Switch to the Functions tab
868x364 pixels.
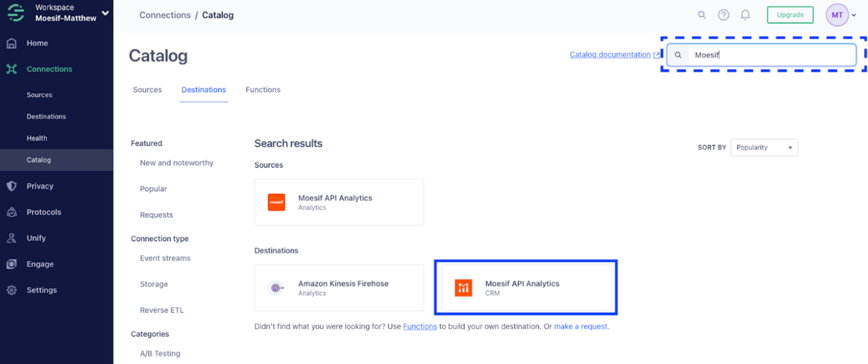(x=263, y=90)
